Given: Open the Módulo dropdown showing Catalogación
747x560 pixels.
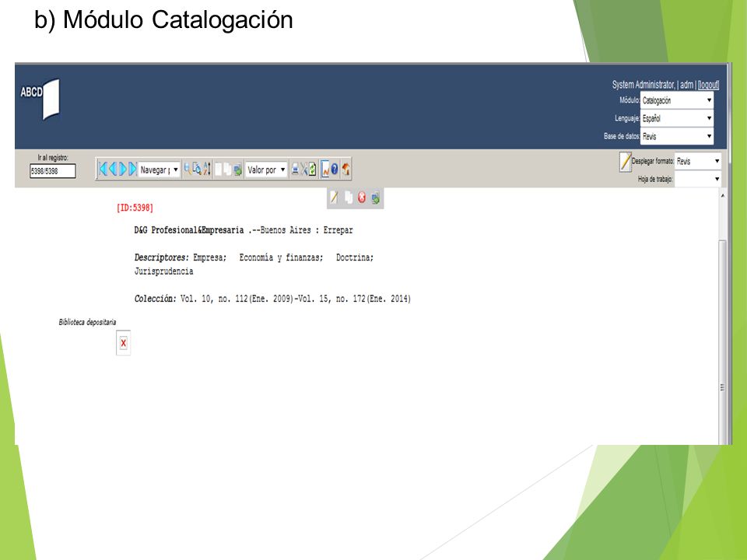Looking at the screenshot, I should [x=676, y=100].
